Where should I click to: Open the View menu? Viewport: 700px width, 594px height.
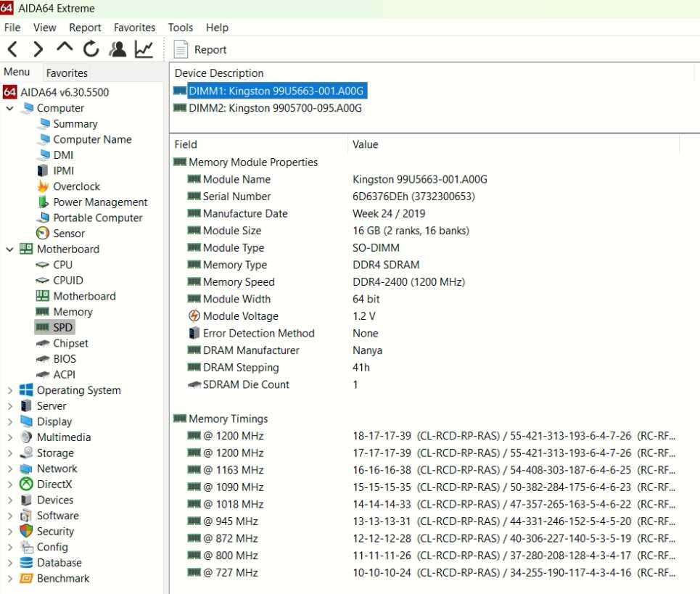point(45,28)
